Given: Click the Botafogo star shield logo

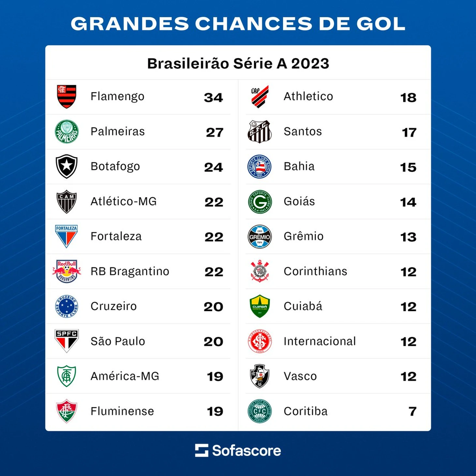Looking at the screenshot, I should point(67,167).
